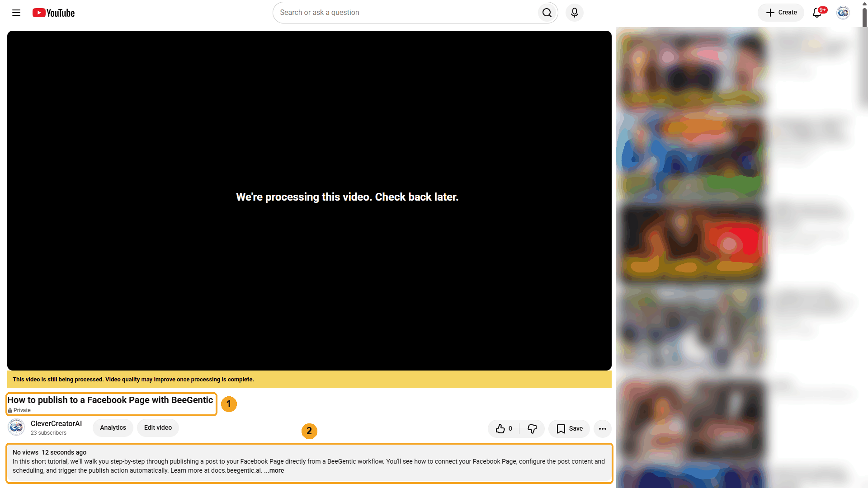Dislike the video with thumbs down
The height and width of the screenshot is (488, 868).
[x=532, y=429]
